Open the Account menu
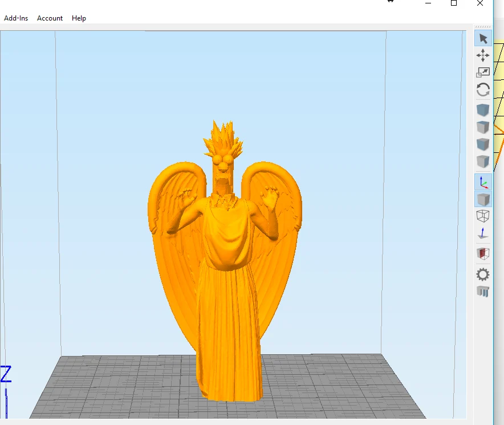 coord(50,18)
